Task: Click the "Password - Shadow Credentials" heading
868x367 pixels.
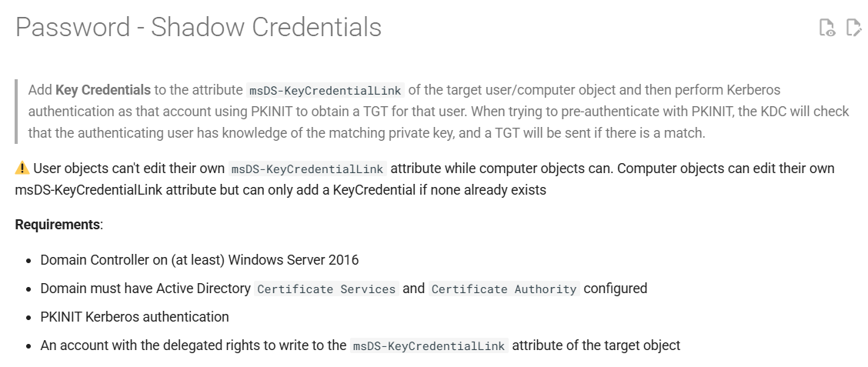Action: click(199, 28)
